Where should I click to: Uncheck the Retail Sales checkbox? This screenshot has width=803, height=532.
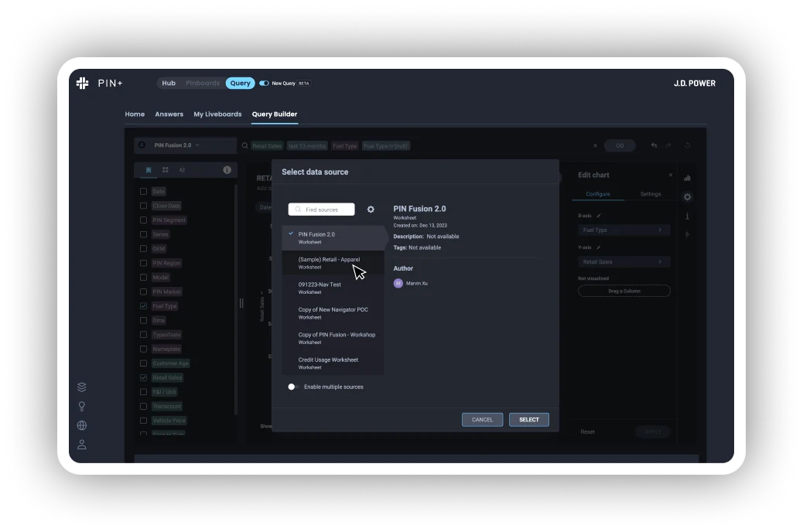tap(143, 377)
